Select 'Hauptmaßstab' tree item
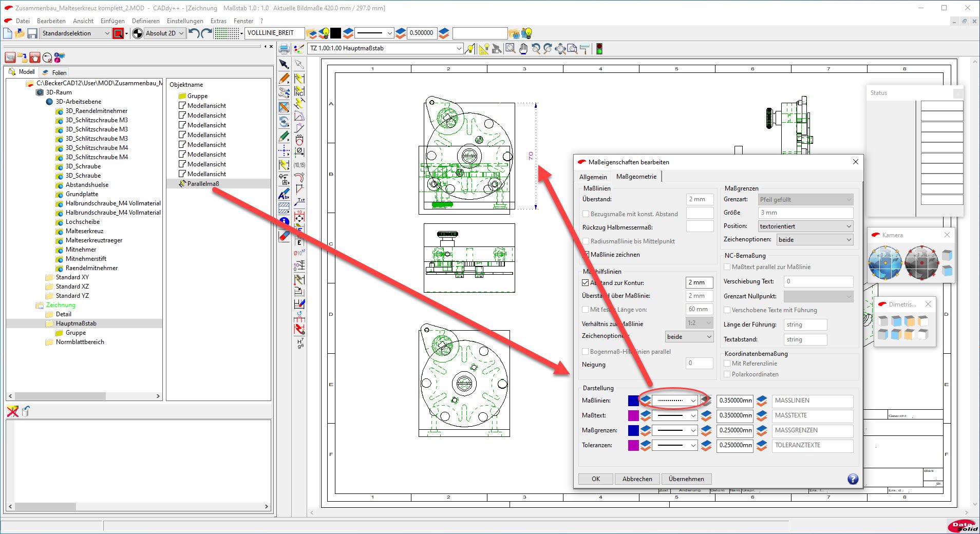The height and width of the screenshot is (534, 980). (76, 323)
